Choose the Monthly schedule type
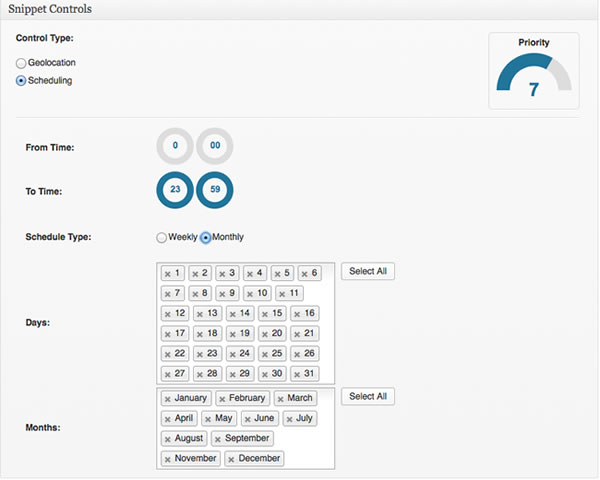The image size is (600, 480). click(206, 238)
